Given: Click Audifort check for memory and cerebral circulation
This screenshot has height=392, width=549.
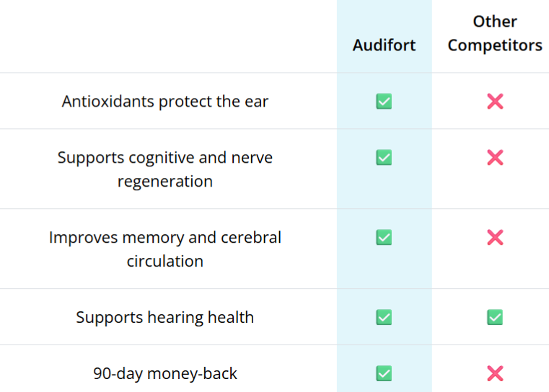Looking at the screenshot, I should (x=384, y=237).
